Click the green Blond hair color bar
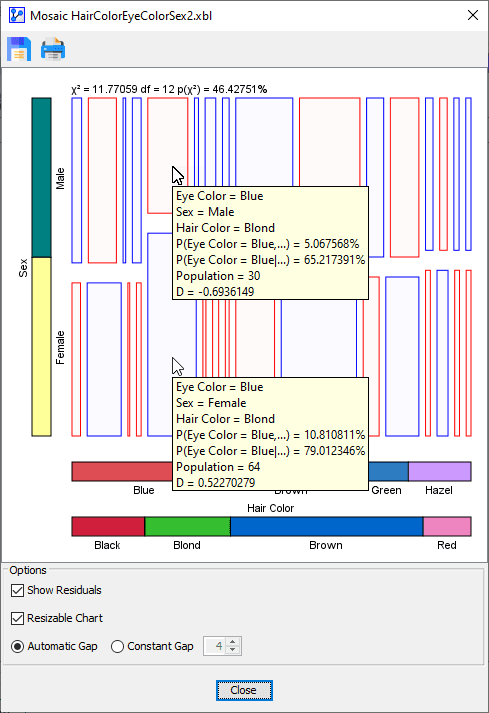 187,527
